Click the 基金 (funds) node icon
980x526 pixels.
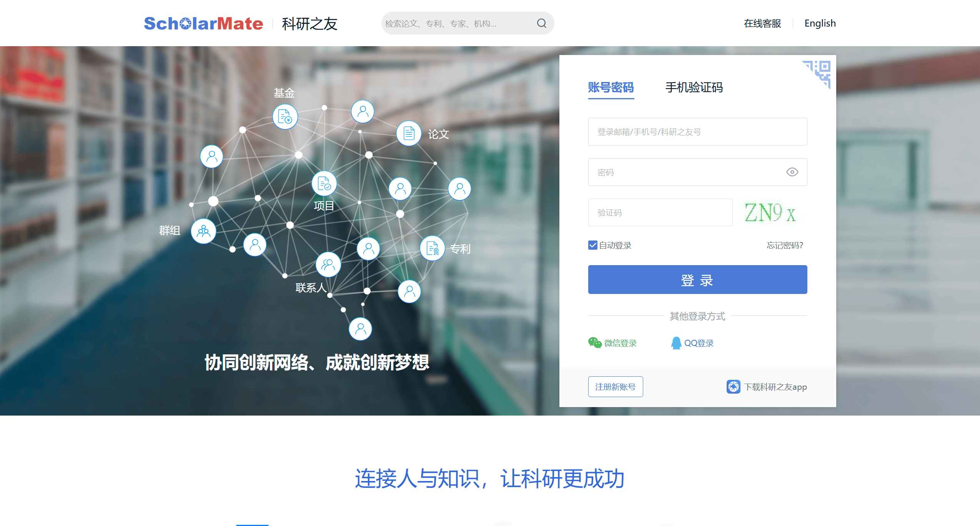click(285, 116)
